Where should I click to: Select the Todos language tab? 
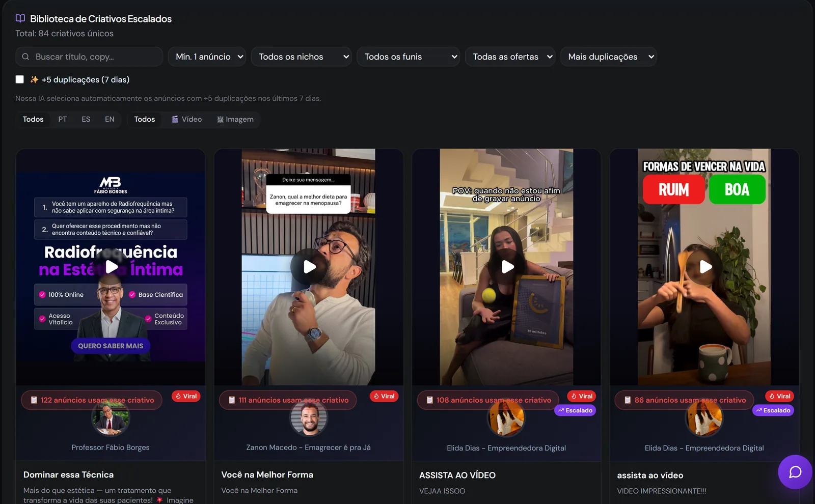pos(33,119)
